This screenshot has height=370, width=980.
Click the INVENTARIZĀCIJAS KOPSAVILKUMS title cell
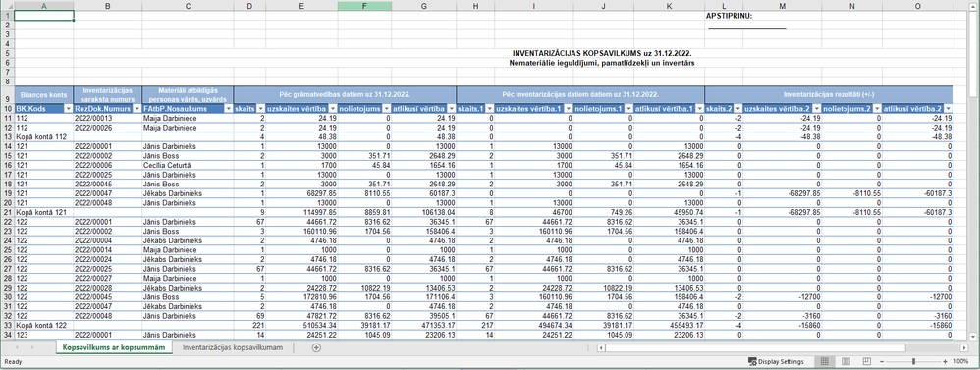601,54
